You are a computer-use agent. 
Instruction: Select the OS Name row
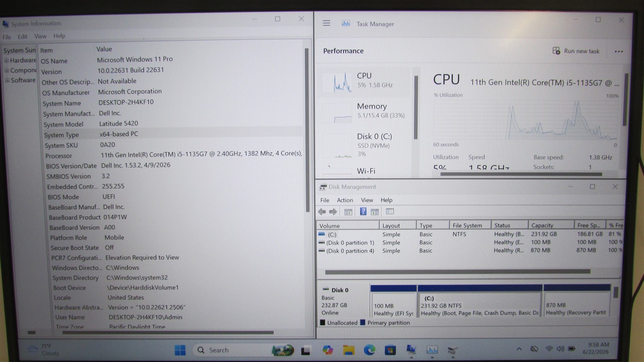click(171, 60)
